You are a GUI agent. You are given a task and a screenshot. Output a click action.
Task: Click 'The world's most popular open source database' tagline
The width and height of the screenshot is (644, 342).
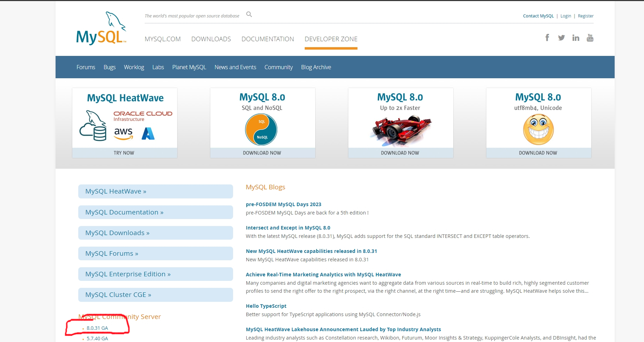tap(192, 16)
